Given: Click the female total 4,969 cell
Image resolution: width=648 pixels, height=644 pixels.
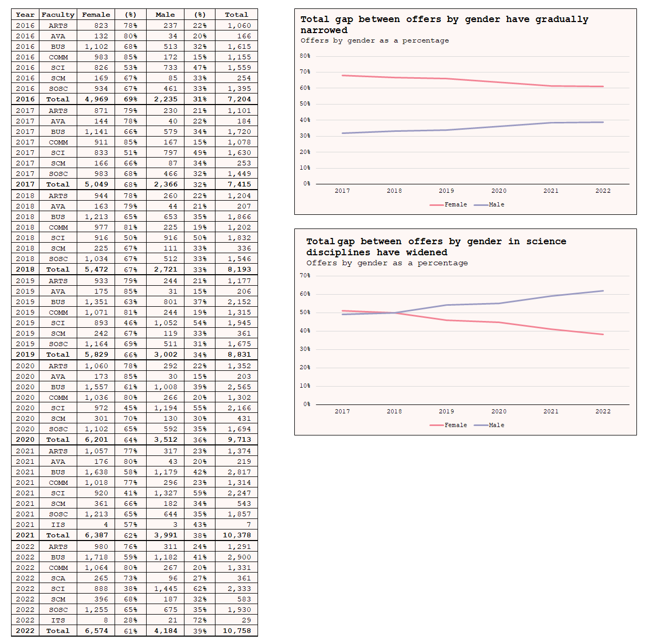Looking at the screenshot, I should [x=96, y=99].
